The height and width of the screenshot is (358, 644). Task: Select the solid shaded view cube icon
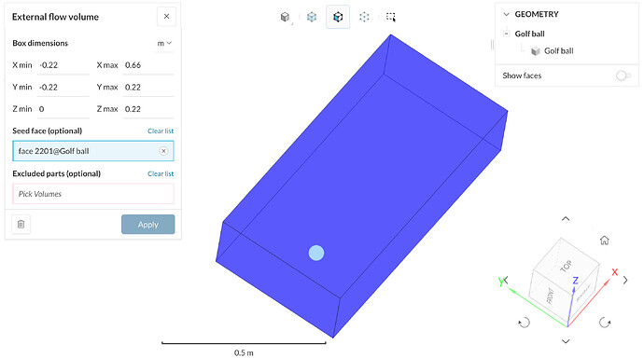pyautogui.click(x=285, y=17)
